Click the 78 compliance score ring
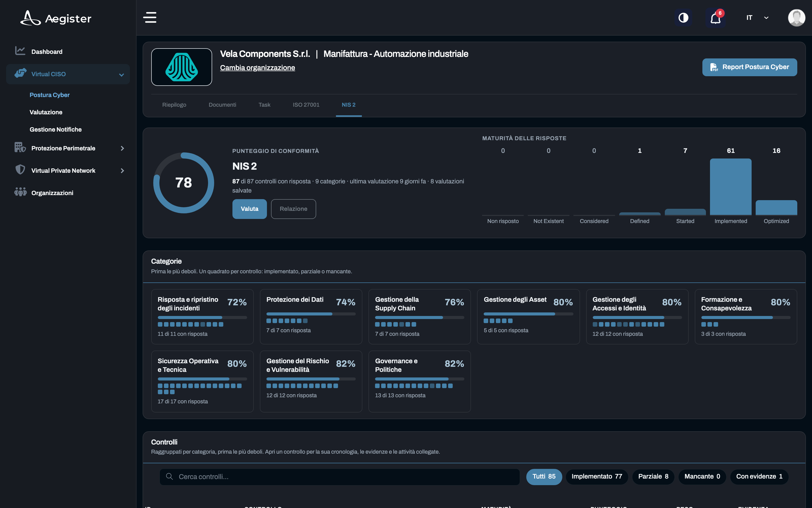The image size is (812, 508). click(x=183, y=183)
